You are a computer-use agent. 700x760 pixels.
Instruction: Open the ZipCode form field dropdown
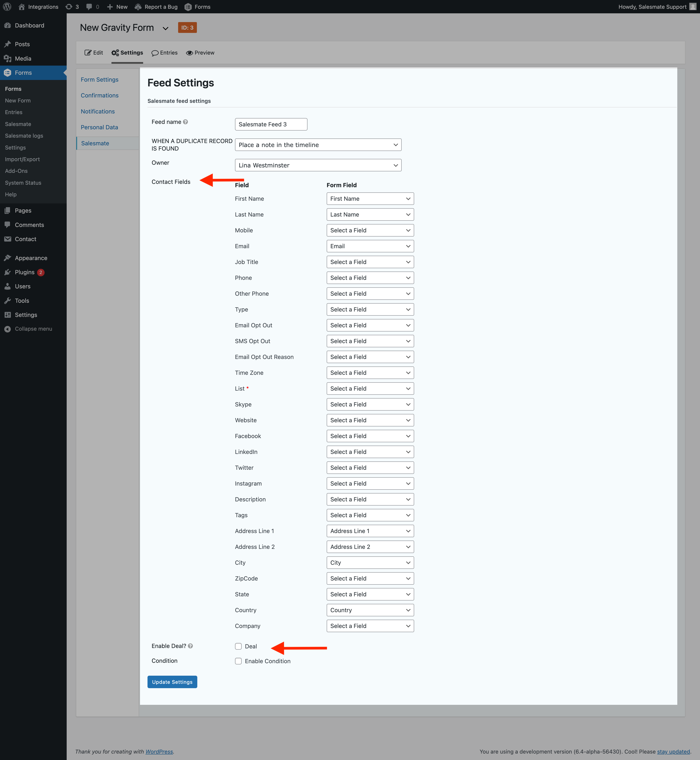pos(370,578)
